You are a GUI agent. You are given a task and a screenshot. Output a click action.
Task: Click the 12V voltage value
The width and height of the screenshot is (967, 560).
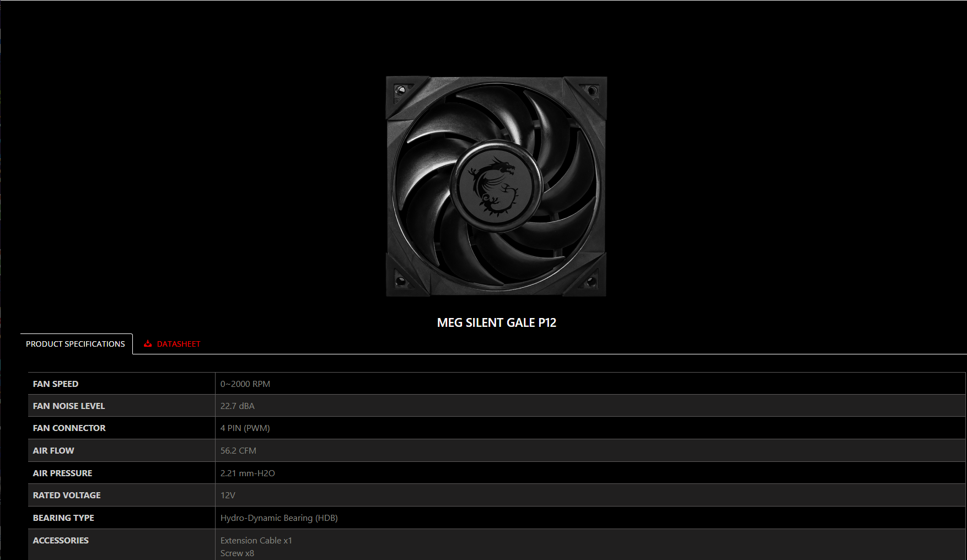[228, 496]
